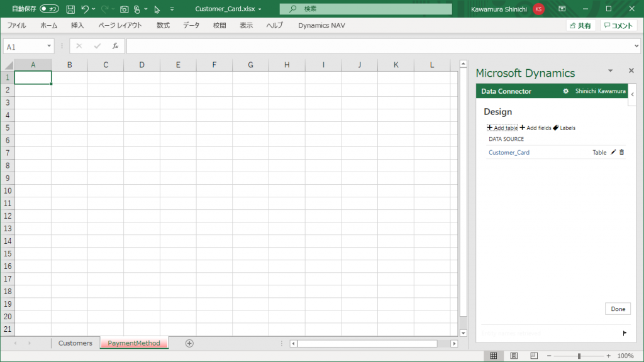The image size is (644, 362).
Task: Select row header 10
Action: [x=8, y=191]
